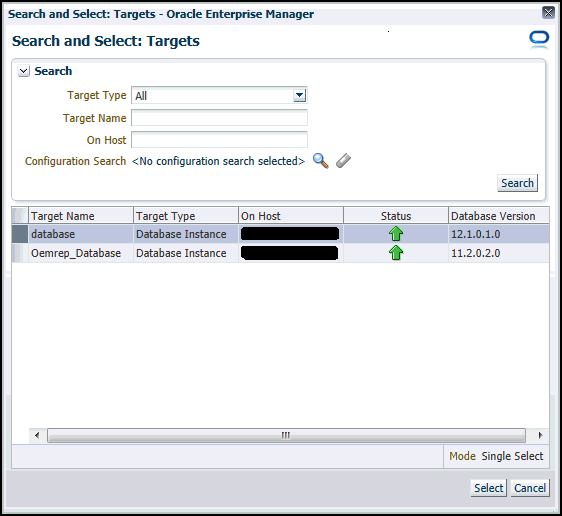
Task: Click the configuration search magnifier icon
Action: point(321,161)
